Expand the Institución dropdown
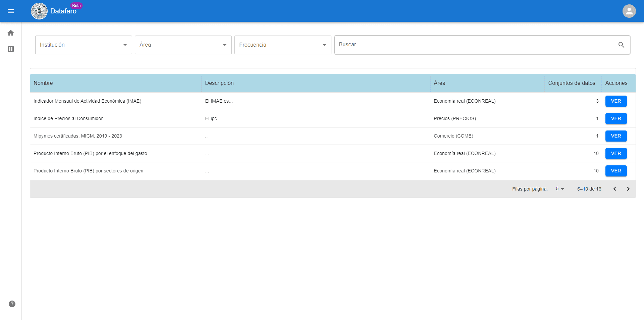Image resolution: width=644 pixels, height=320 pixels. point(84,45)
